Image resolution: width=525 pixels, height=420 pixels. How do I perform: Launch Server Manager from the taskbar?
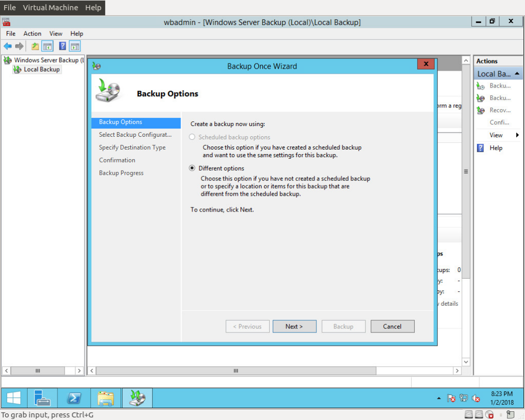tap(42, 398)
